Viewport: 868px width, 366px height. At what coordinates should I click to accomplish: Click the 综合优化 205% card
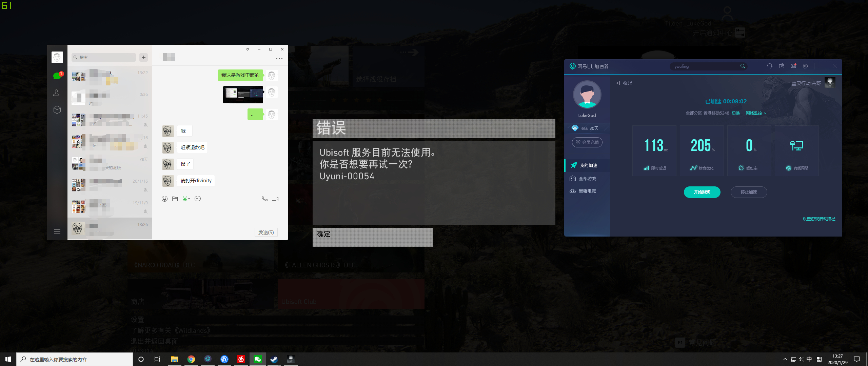(x=702, y=151)
